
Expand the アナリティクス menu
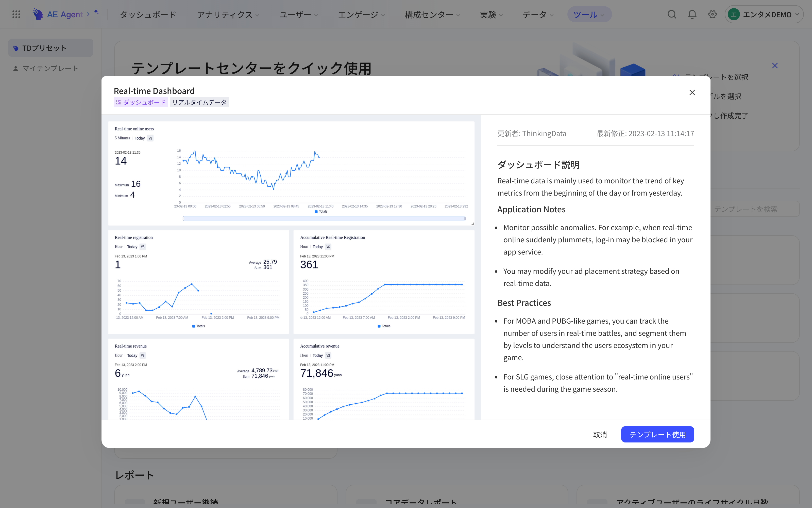coord(228,14)
